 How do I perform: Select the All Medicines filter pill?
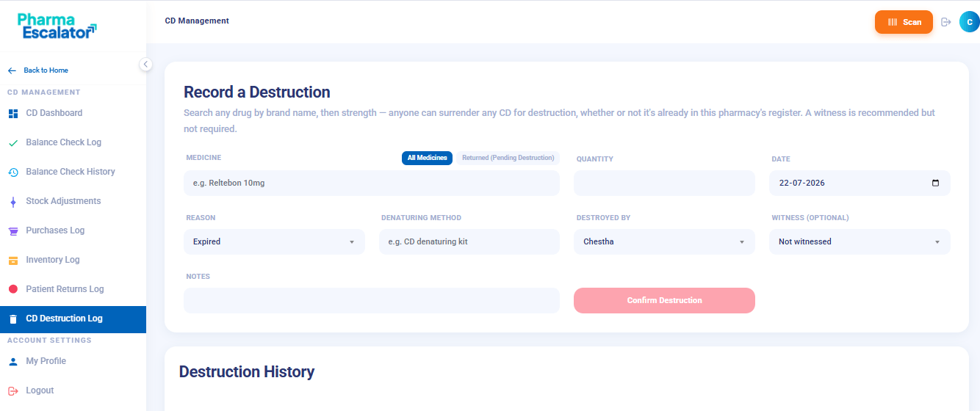(x=427, y=158)
